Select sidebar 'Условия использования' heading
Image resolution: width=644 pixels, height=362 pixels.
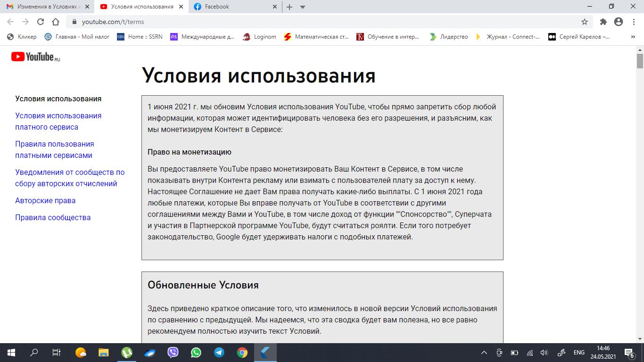tap(58, 99)
